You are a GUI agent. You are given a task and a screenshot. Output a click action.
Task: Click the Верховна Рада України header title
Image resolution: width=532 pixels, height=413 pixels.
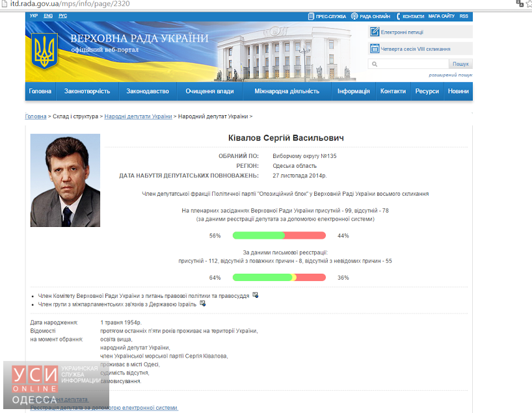[139, 38]
